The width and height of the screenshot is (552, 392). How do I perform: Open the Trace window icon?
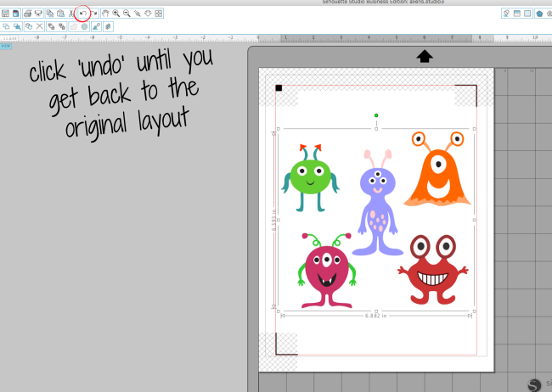click(x=96, y=26)
